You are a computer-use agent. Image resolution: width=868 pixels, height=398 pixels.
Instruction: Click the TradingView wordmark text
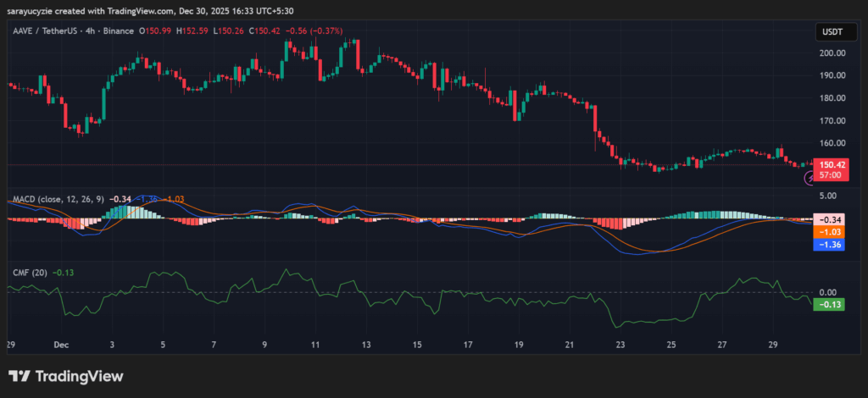pos(78,376)
